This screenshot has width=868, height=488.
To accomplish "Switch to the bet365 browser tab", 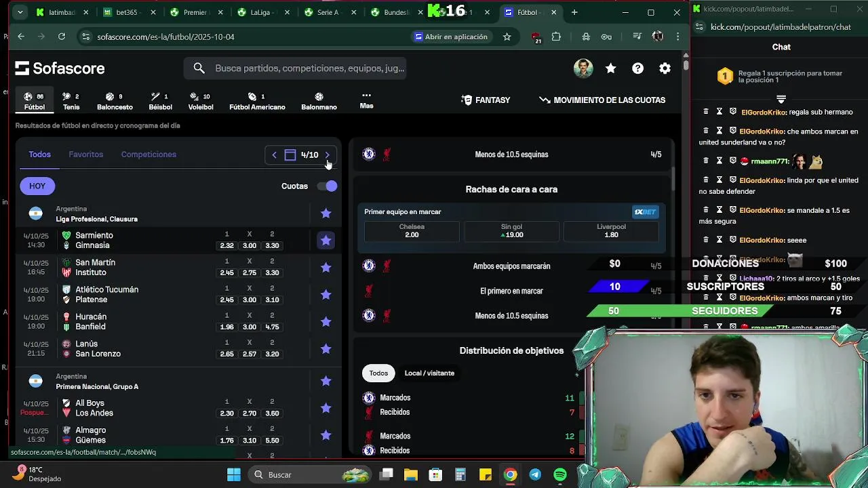I will 127,12.
